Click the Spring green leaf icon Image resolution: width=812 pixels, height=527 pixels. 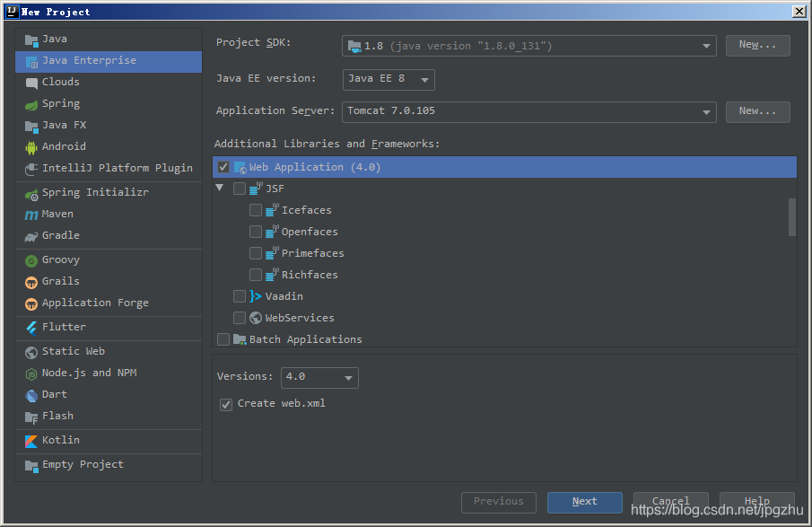coord(31,105)
